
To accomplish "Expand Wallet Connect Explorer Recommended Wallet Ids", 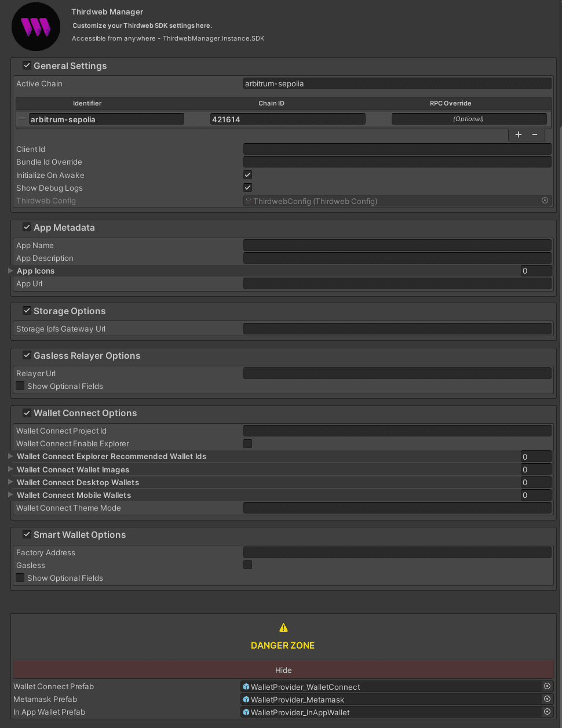I will (10, 456).
